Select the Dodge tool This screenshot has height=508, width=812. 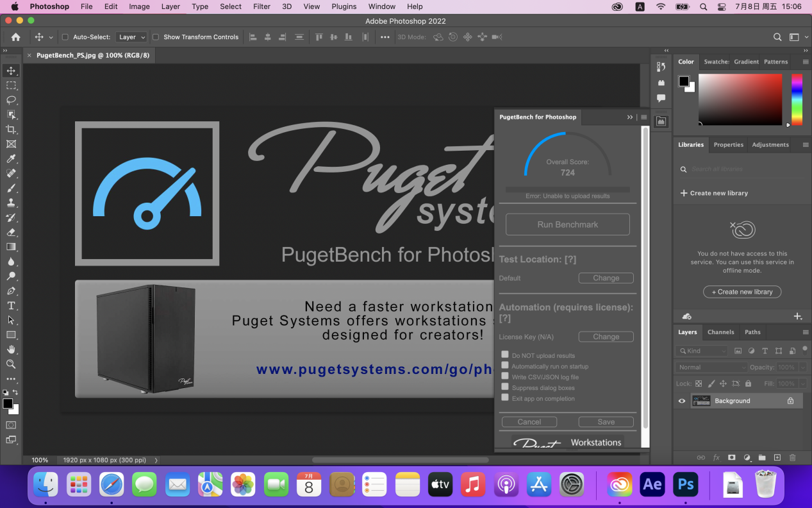coord(11,276)
